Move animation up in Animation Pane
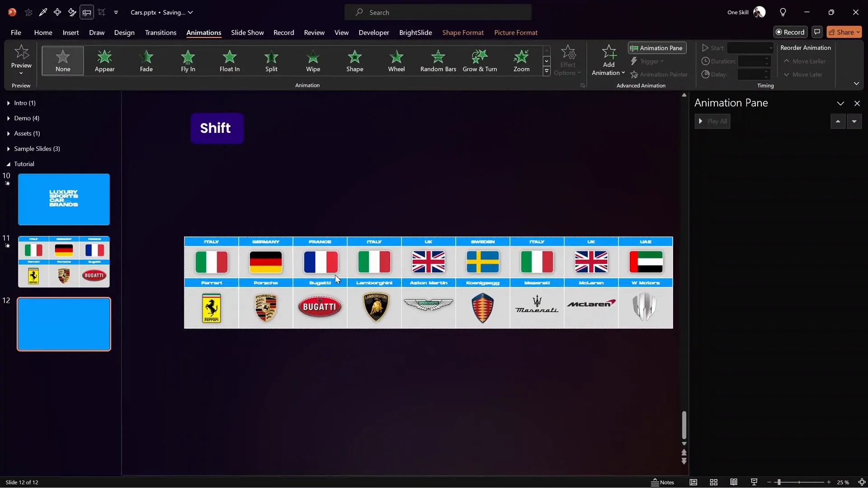 point(838,121)
